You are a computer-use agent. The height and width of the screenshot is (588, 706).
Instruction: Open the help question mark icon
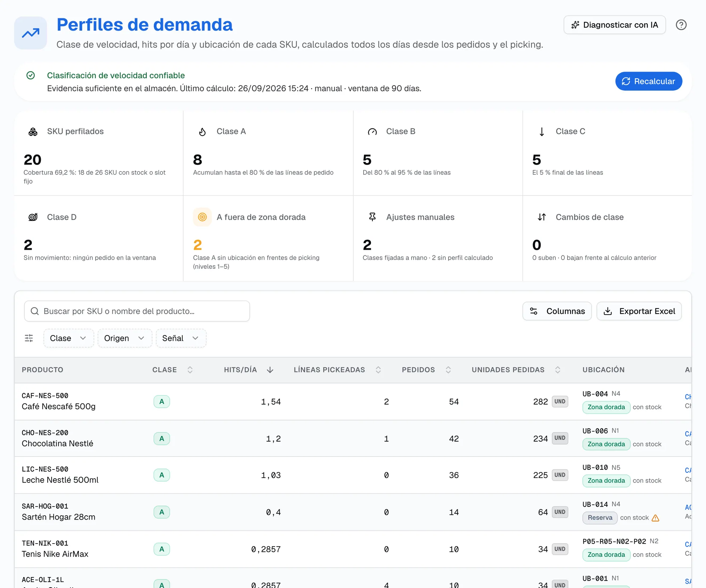[681, 25]
